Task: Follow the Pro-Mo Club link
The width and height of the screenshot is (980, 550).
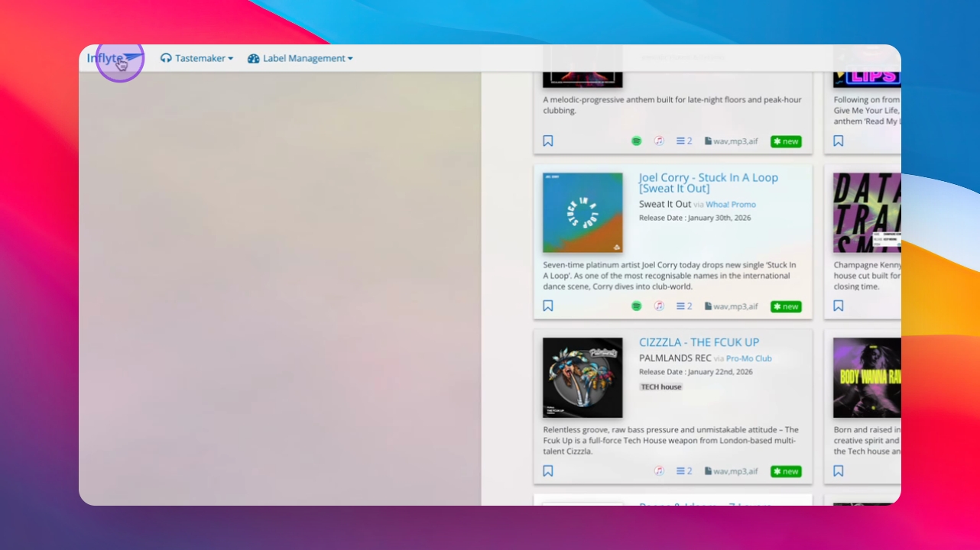Action: [x=749, y=358]
